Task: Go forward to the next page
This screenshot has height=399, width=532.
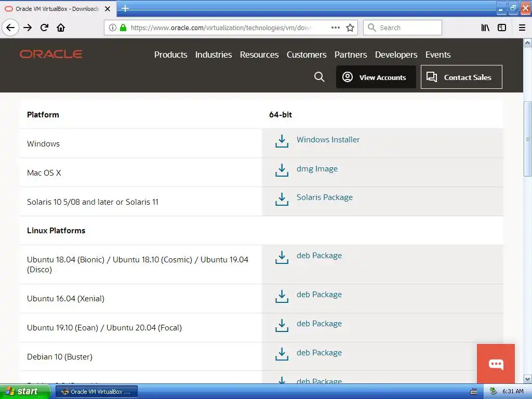Action: (28, 28)
